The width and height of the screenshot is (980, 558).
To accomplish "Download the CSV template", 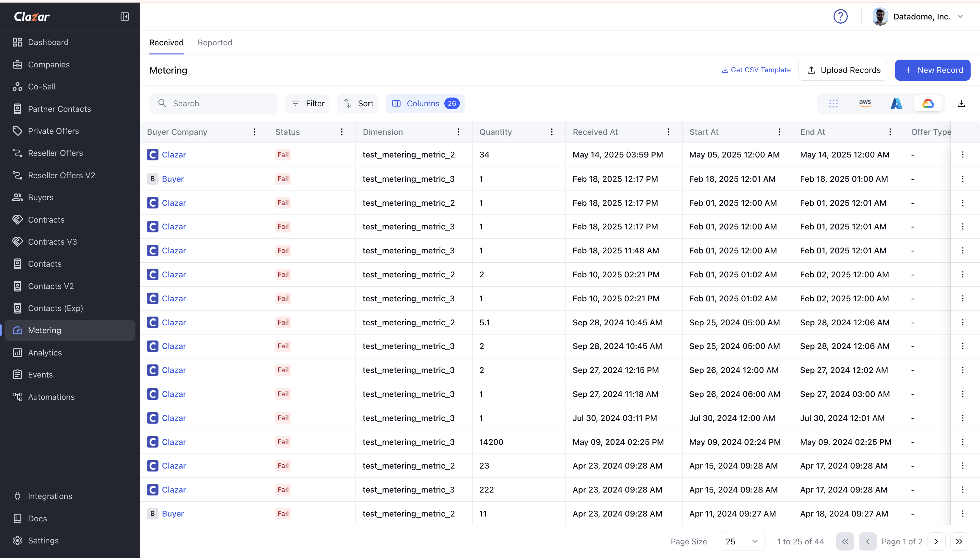I will pyautogui.click(x=756, y=70).
